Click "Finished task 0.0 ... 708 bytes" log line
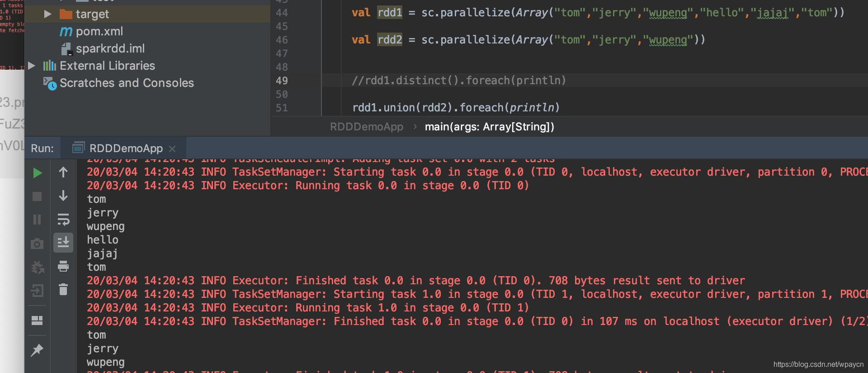Image resolution: width=868 pixels, height=373 pixels. point(416,281)
